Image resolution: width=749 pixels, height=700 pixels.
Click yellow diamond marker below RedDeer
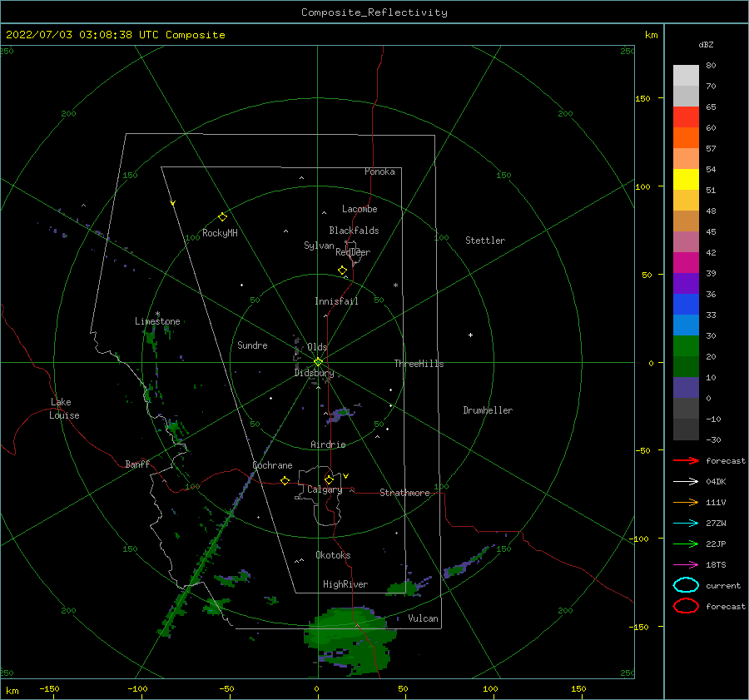click(x=342, y=270)
